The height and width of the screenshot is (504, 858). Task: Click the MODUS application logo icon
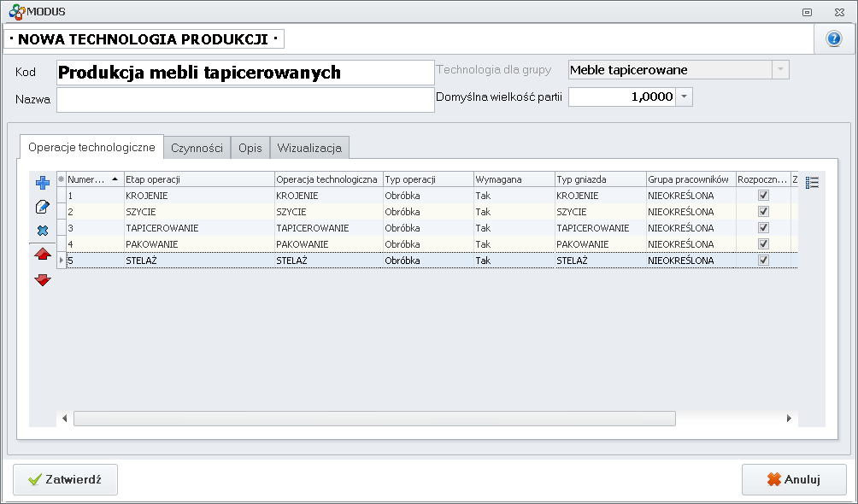pyautogui.click(x=16, y=11)
